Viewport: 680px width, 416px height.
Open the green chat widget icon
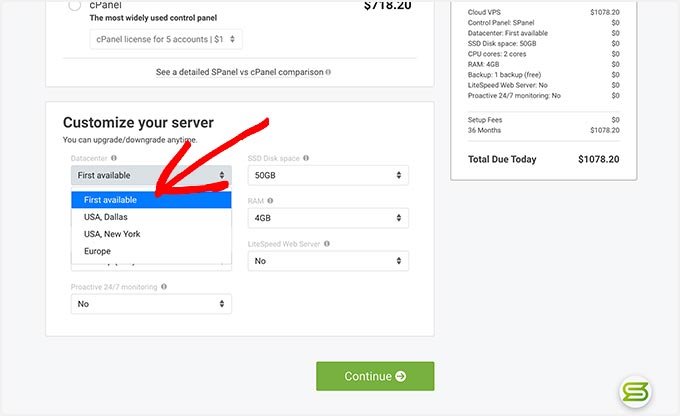(636, 393)
